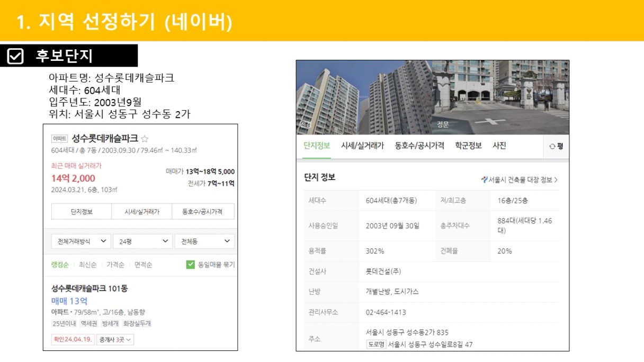This screenshot has height=362, width=644.
Task: Click the 아파트 label badge by the complex name
Action: coord(59,139)
